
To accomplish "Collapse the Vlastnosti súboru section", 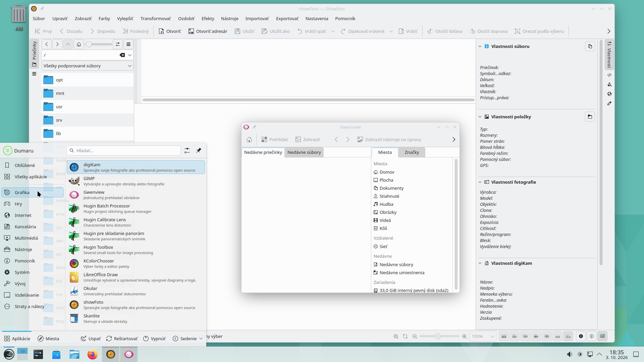I will (x=480, y=47).
